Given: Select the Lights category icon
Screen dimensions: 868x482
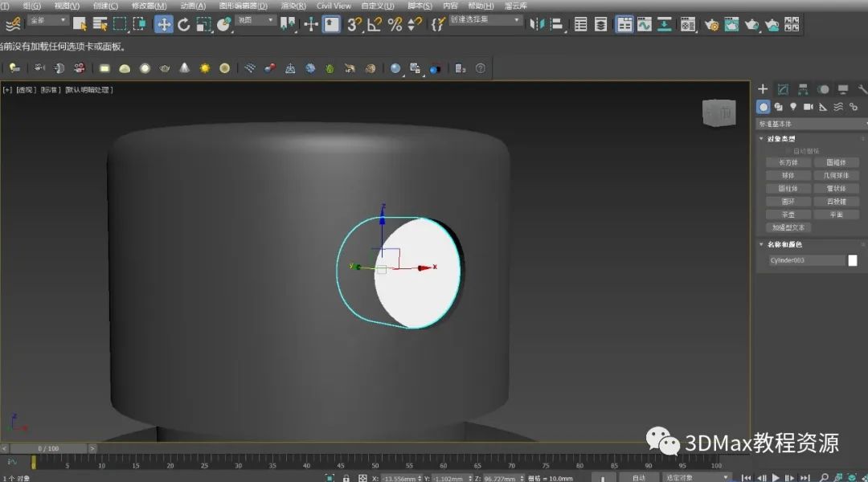Looking at the screenshot, I should [x=793, y=107].
